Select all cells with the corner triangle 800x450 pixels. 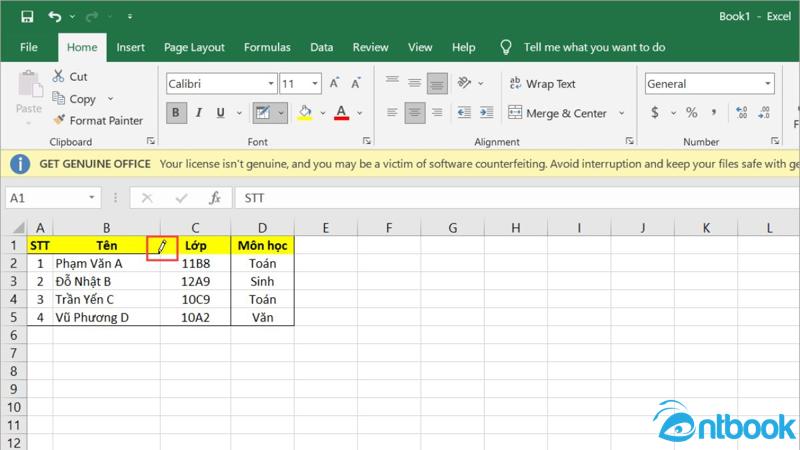pyautogui.click(x=18, y=228)
